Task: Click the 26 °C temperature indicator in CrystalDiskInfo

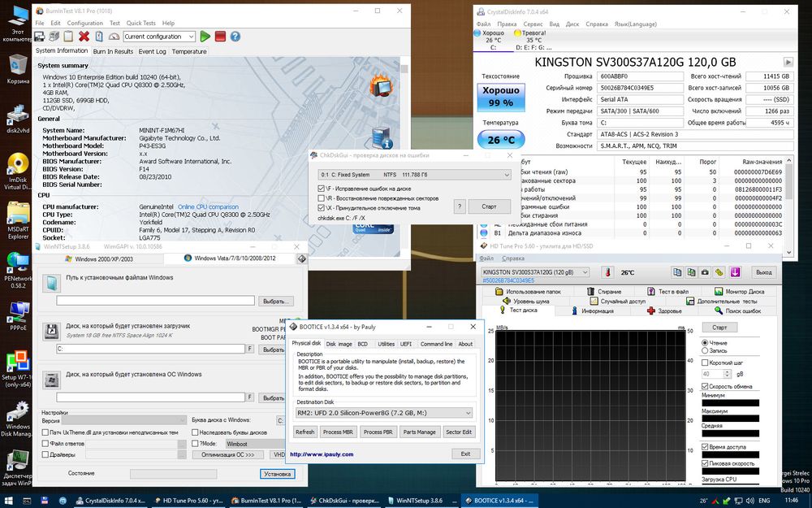Action: click(x=501, y=140)
